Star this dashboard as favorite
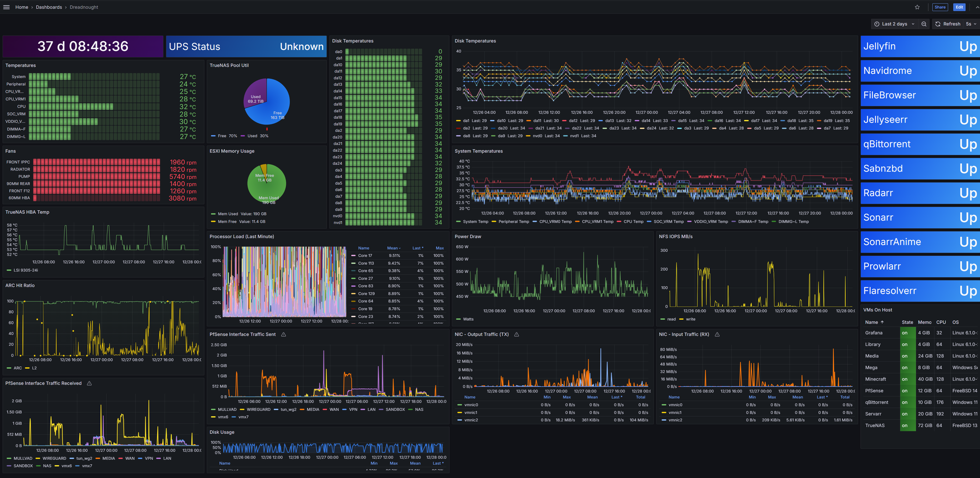 (917, 7)
